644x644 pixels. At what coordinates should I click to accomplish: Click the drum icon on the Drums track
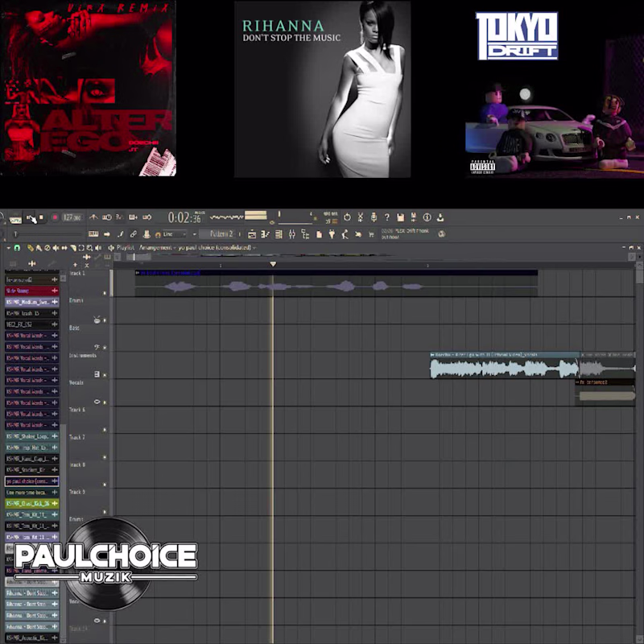(97, 320)
